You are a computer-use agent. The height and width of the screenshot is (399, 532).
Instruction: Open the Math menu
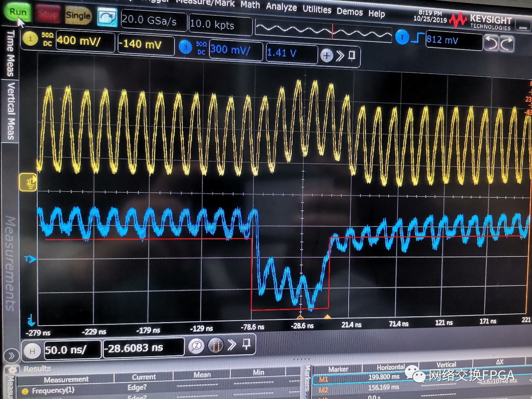(x=250, y=5)
